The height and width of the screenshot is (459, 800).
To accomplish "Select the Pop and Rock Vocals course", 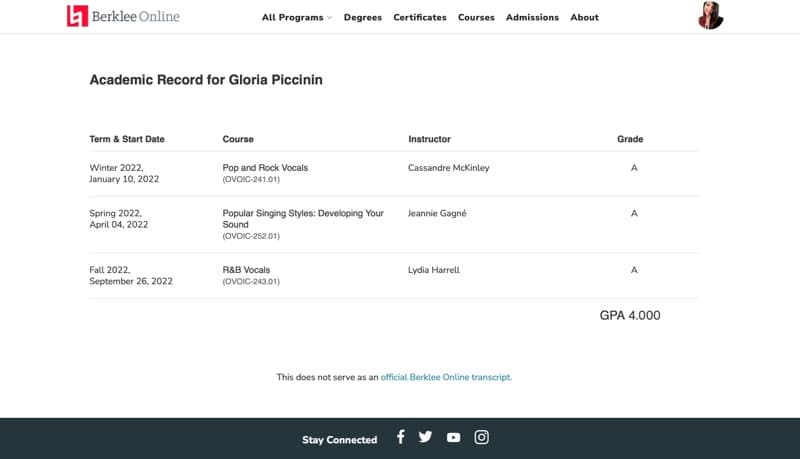I will 265,168.
